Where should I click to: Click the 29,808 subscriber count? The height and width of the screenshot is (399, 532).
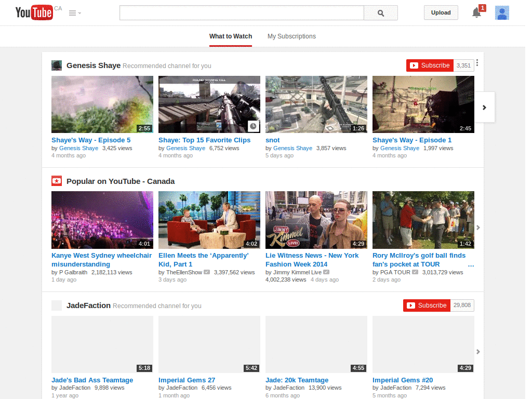(x=462, y=305)
